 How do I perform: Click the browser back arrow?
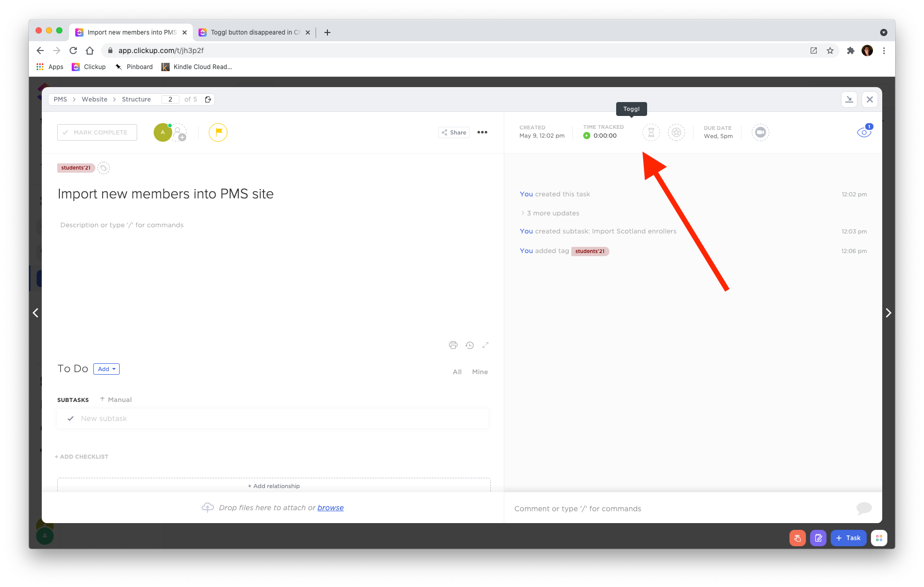(x=40, y=51)
